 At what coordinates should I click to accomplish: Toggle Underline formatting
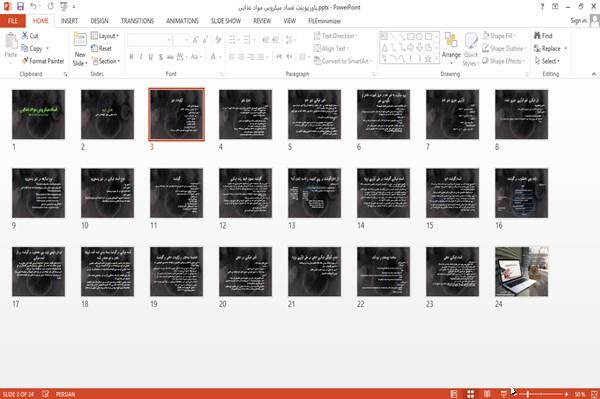click(150, 57)
